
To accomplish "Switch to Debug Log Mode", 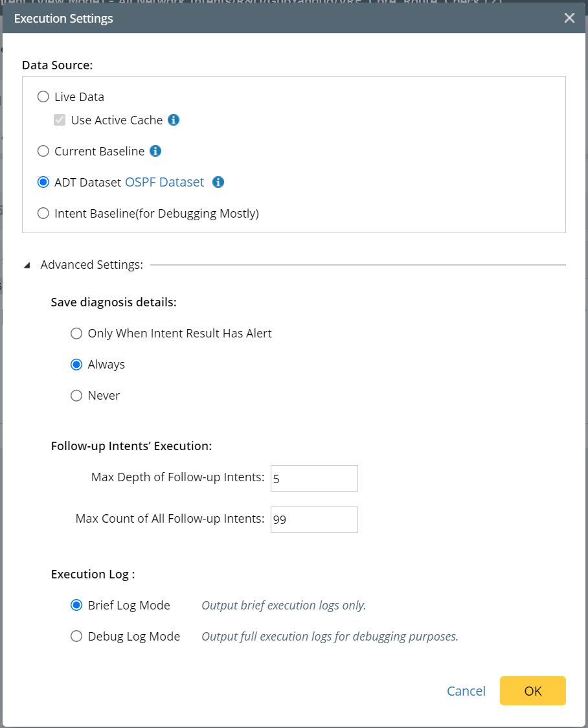I will coord(76,637).
